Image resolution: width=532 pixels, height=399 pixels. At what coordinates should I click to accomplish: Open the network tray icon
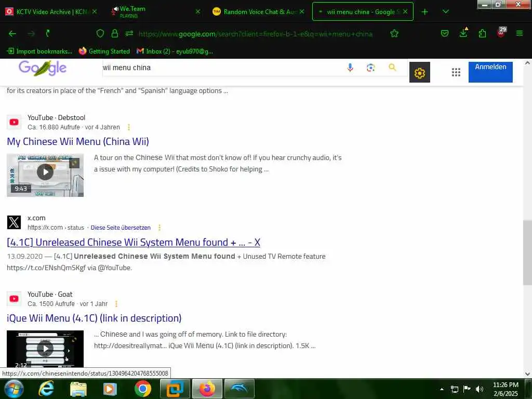pos(454,389)
